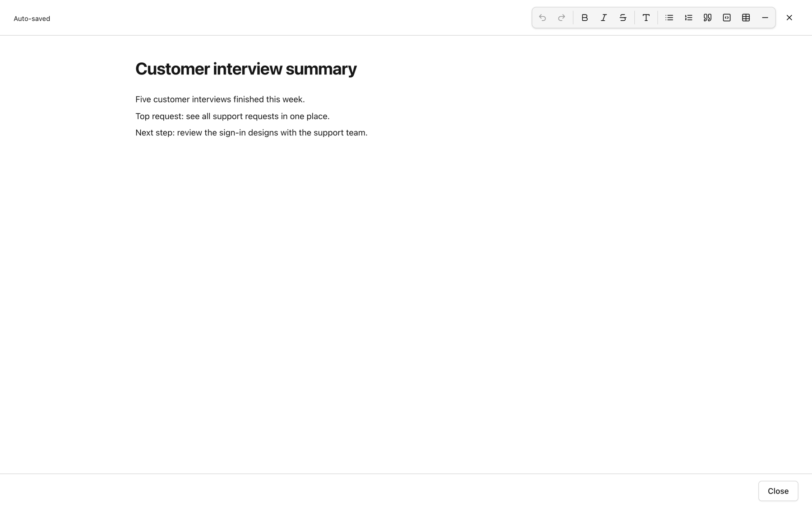The width and height of the screenshot is (812, 508).
Task: Redo the last undone edit
Action: (562, 18)
